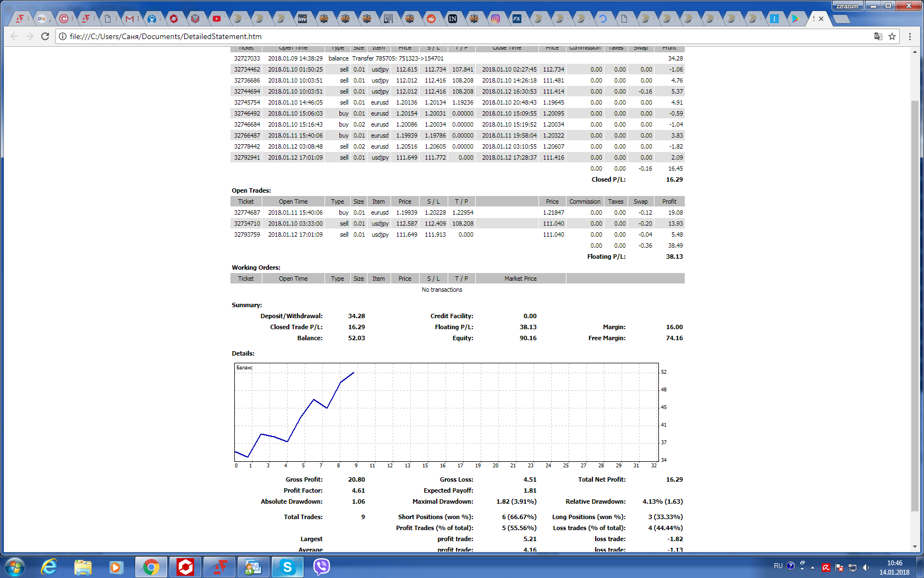This screenshot has height=578, width=924.
Task: Show hidden system tray icons
Action: 812,567
